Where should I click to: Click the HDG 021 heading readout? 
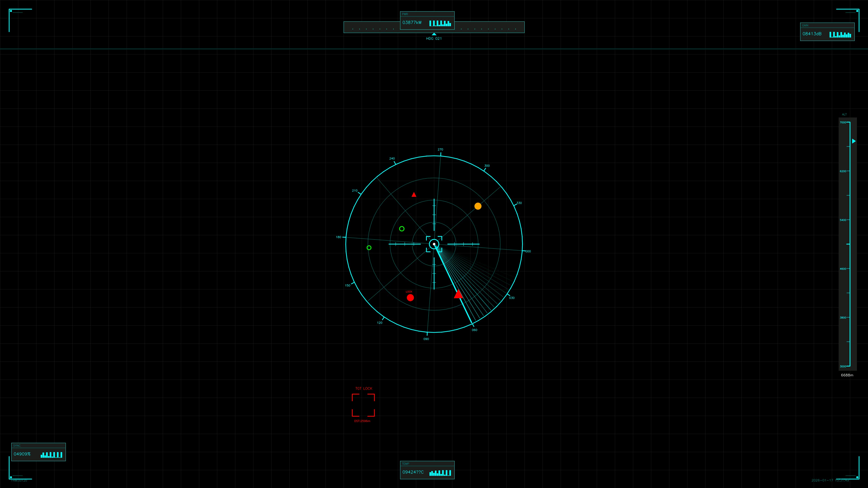tap(434, 38)
